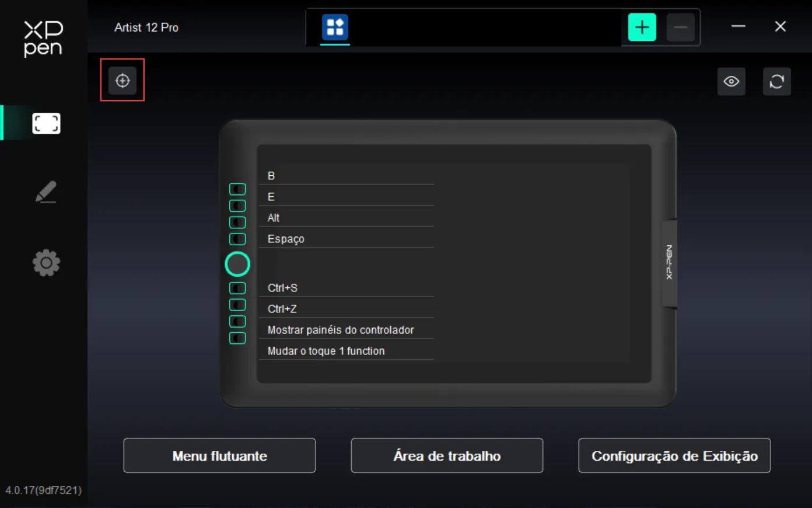812x508 pixels.
Task: Open Configuração de Exibição
Action: tap(674, 455)
